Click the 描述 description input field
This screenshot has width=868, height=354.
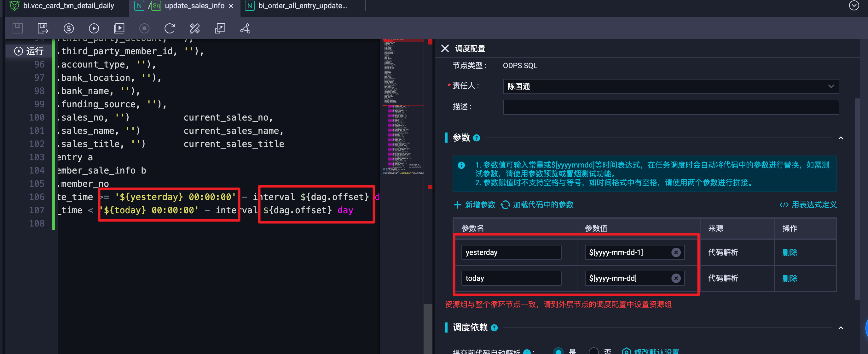pos(671,107)
